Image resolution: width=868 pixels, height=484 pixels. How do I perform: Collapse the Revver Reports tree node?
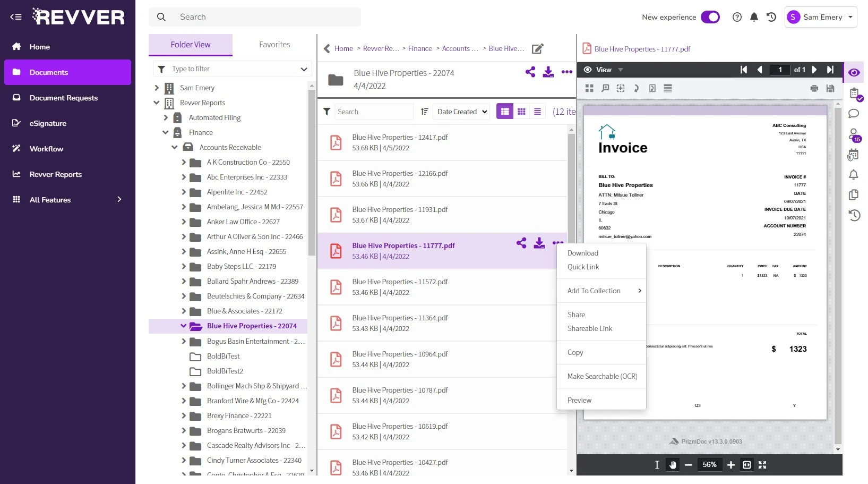(157, 103)
